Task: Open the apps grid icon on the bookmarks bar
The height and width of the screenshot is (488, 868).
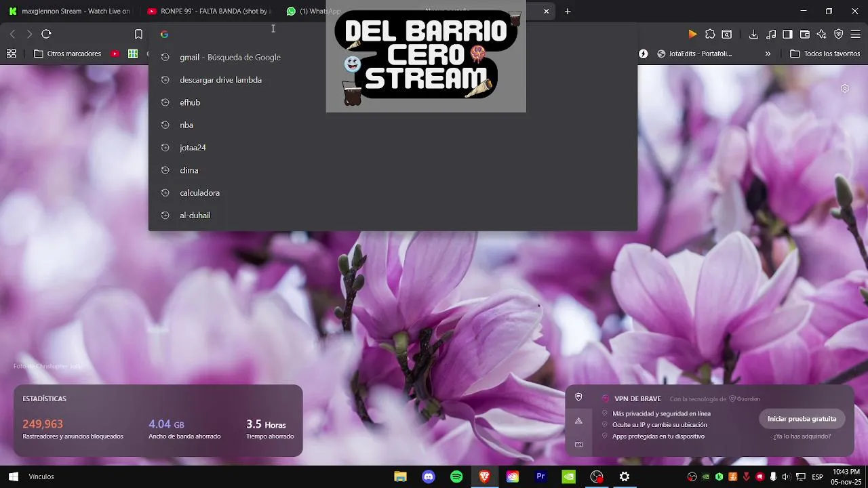Action: coord(12,54)
